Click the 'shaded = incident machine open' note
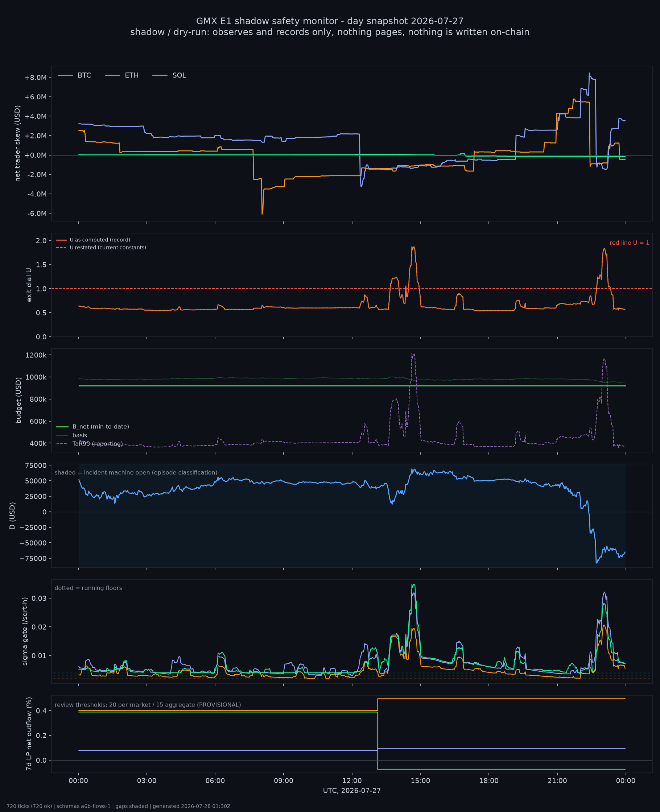The image size is (660, 812). click(136, 473)
